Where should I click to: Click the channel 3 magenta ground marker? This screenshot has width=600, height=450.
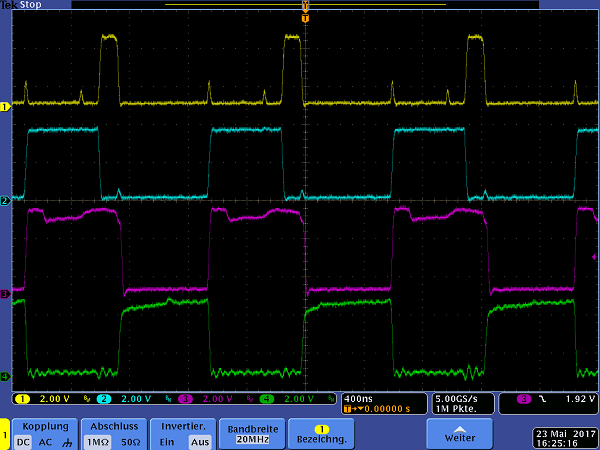click(x=5, y=294)
